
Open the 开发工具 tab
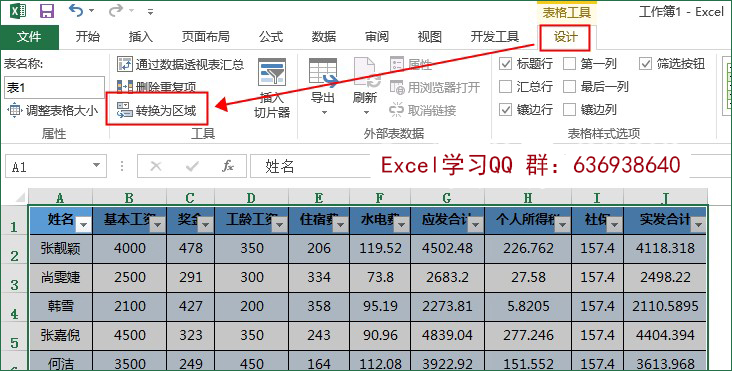point(494,36)
